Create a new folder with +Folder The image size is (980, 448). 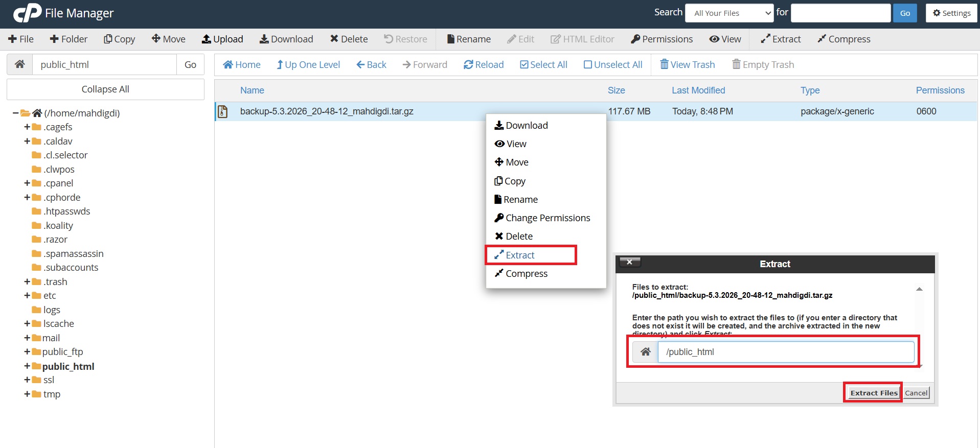click(x=69, y=39)
